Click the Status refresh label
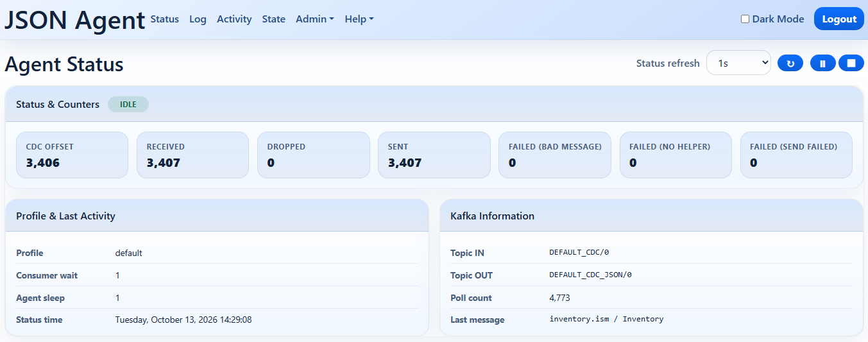 [x=668, y=63]
